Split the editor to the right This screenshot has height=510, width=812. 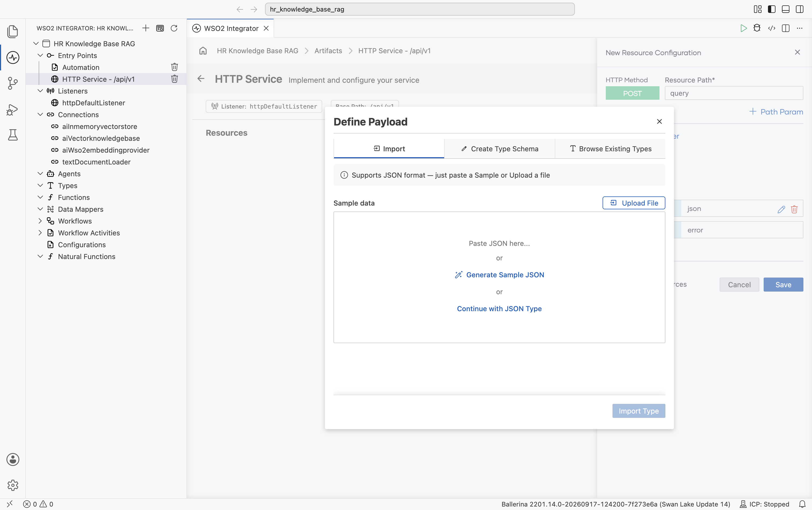786,28
